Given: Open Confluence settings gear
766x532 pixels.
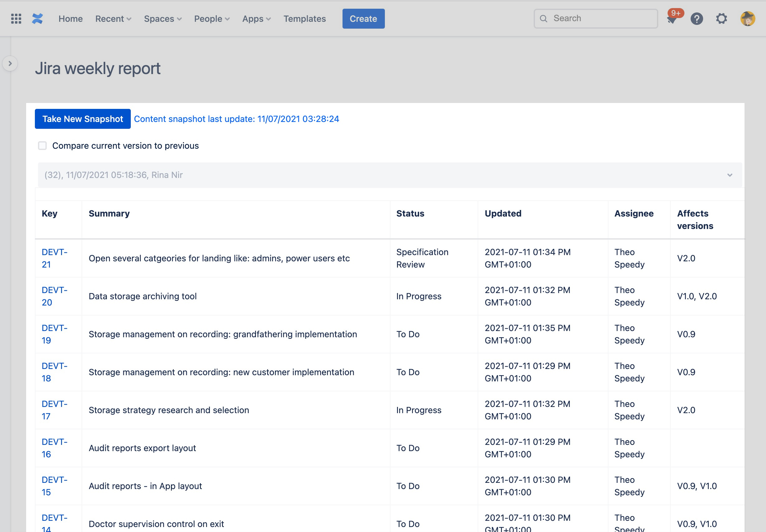Looking at the screenshot, I should coord(721,19).
